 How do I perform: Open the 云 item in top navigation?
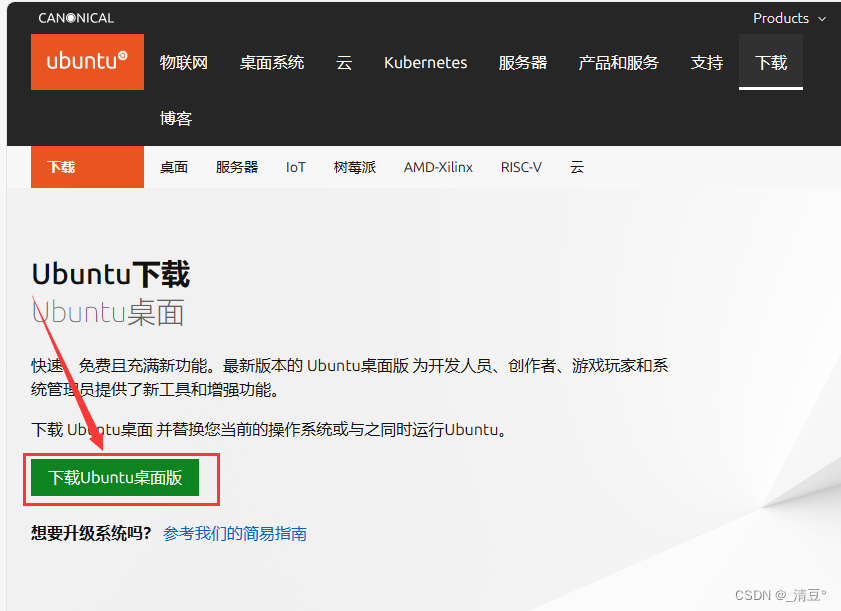pos(344,63)
